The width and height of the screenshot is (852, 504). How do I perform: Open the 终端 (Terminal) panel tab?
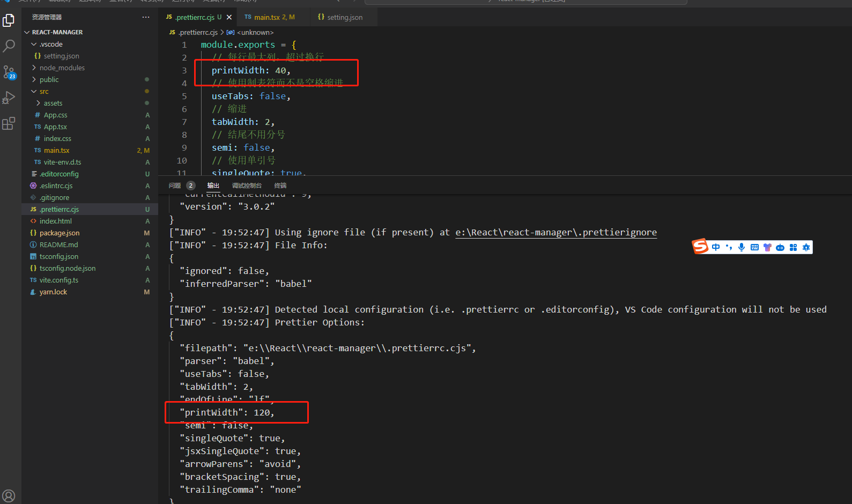point(280,186)
